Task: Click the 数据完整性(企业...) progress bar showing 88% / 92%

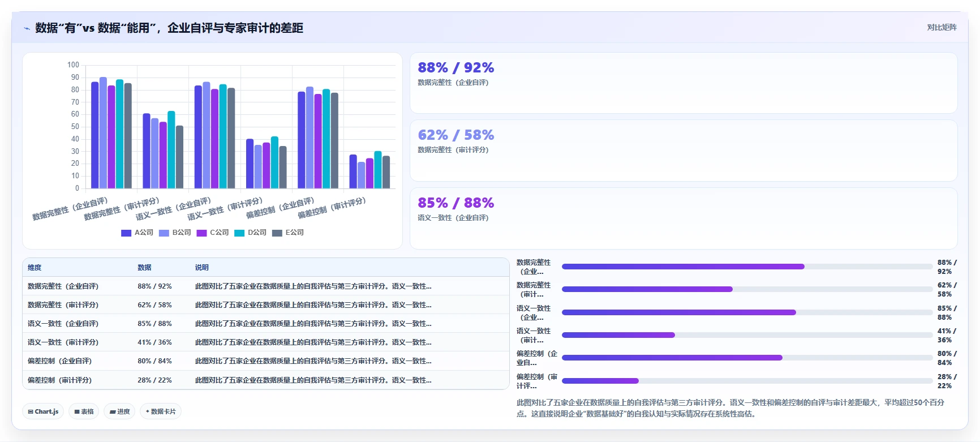Action: click(747, 267)
